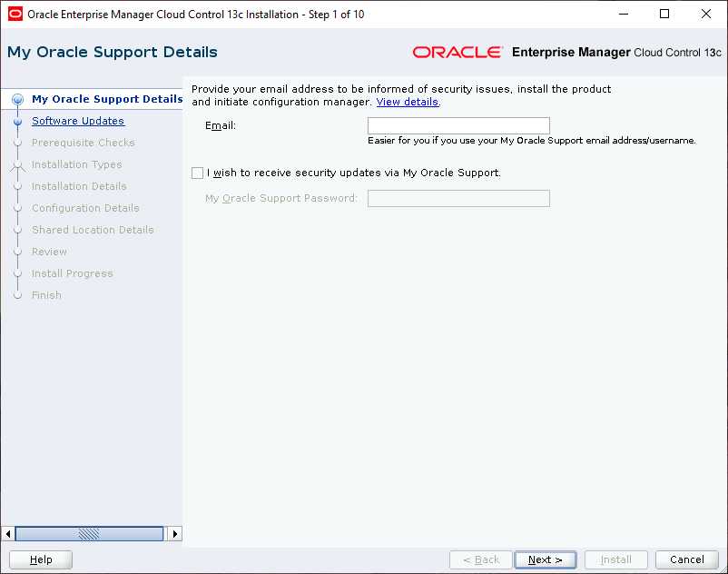Click the step bullet beside Software Updates
Screen dimensions: 728x574
tap(17, 121)
